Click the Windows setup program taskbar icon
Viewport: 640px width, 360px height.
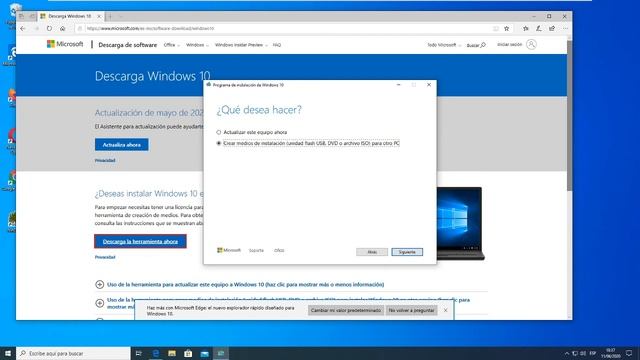pos(221,353)
